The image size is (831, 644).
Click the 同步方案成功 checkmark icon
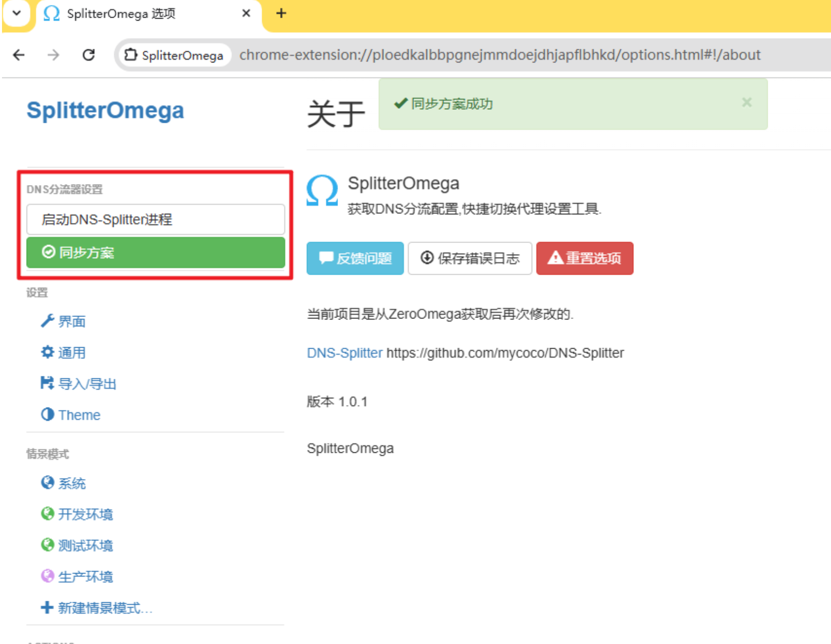pos(401,104)
